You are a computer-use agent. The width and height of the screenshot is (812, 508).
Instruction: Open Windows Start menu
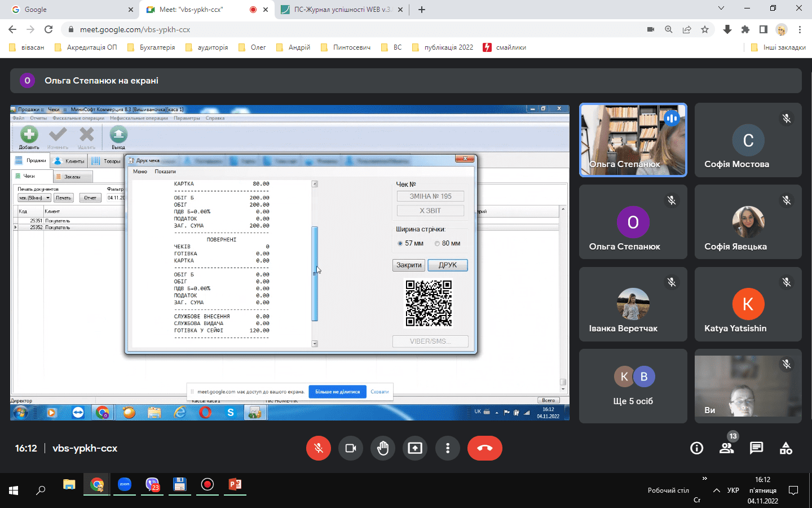pos(14,490)
